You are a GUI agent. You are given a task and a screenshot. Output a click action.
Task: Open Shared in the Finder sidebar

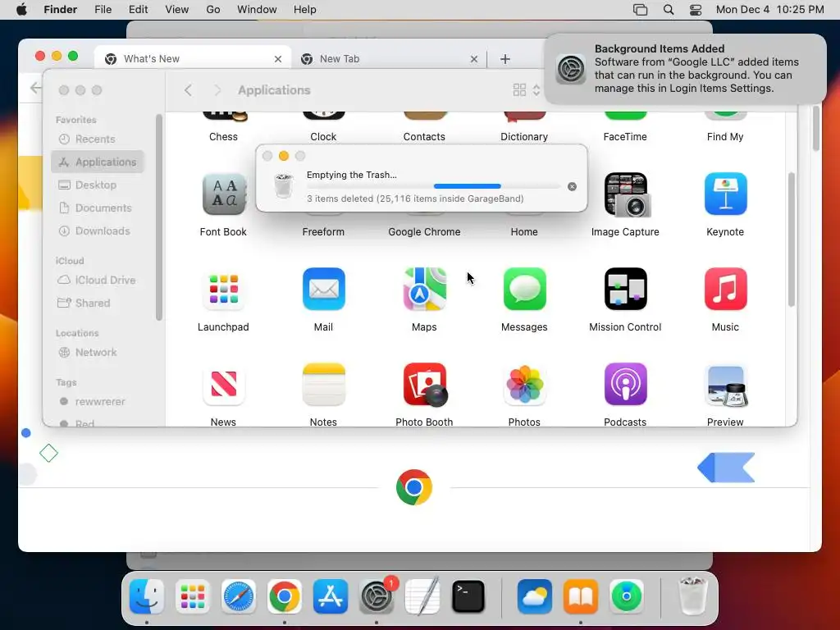(98, 304)
